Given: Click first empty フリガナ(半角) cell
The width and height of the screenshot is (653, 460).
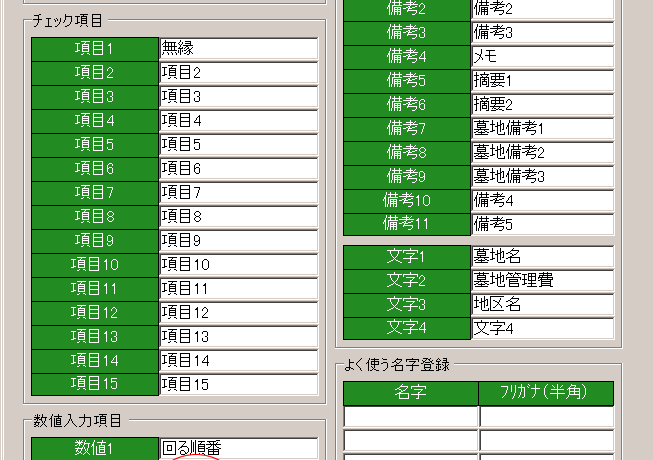Looking at the screenshot, I should [x=547, y=416].
